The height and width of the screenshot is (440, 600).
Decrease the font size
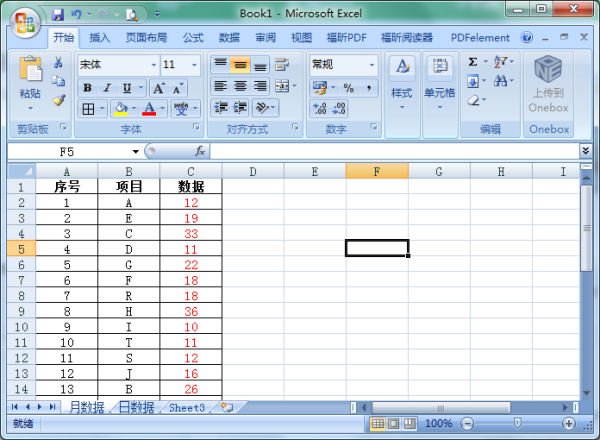[x=178, y=88]
